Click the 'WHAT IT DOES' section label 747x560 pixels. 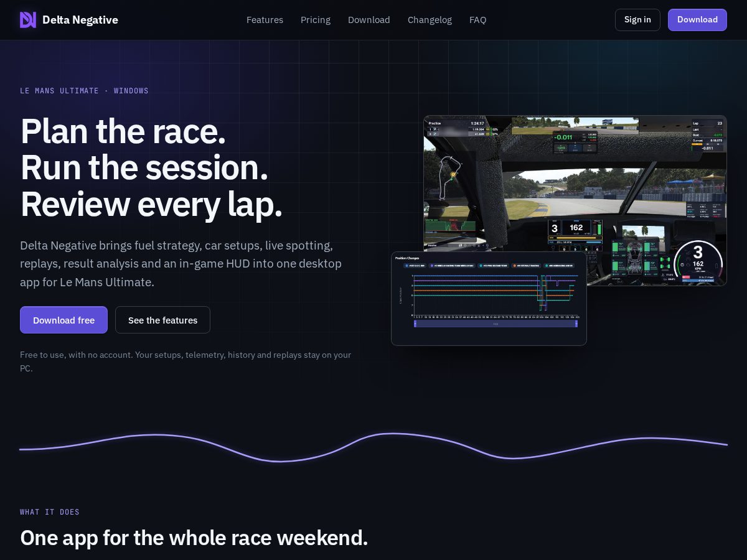click(50, 512)
